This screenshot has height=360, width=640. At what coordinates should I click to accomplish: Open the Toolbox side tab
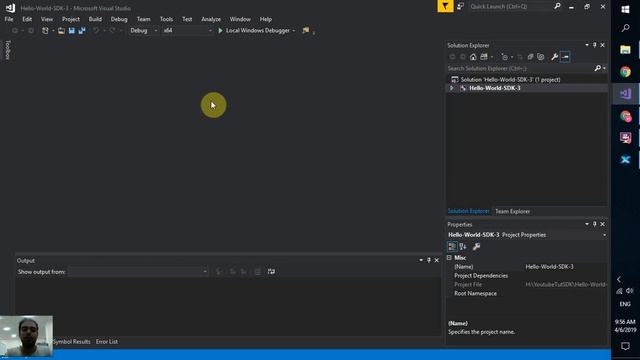[7, 50]
